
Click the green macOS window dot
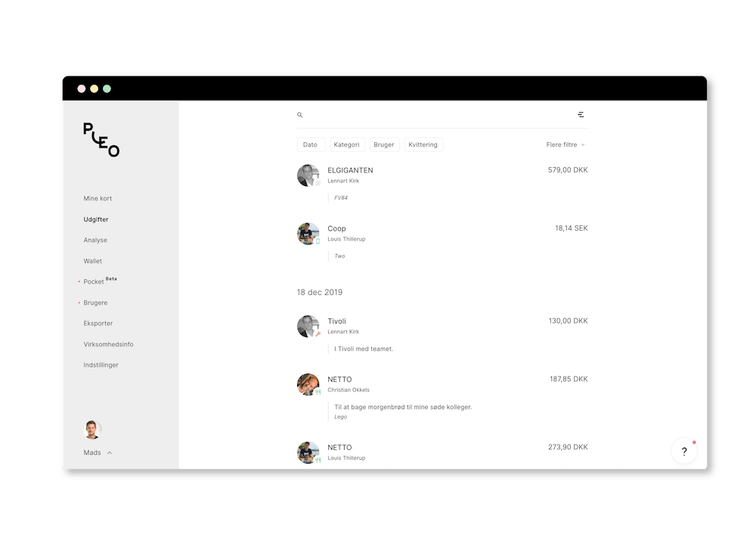coord(107,88)
